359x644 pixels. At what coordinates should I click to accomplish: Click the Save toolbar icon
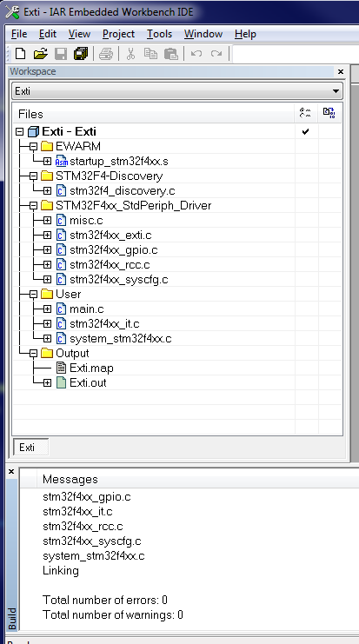(x=61, y=53)
